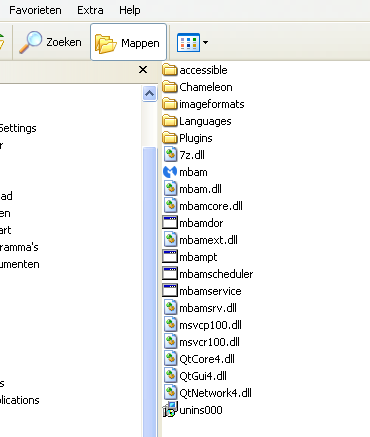This screenshot has height=437, width=370.
Task: Select the QtCore4.dll file icon
Action: pos(170,359)
